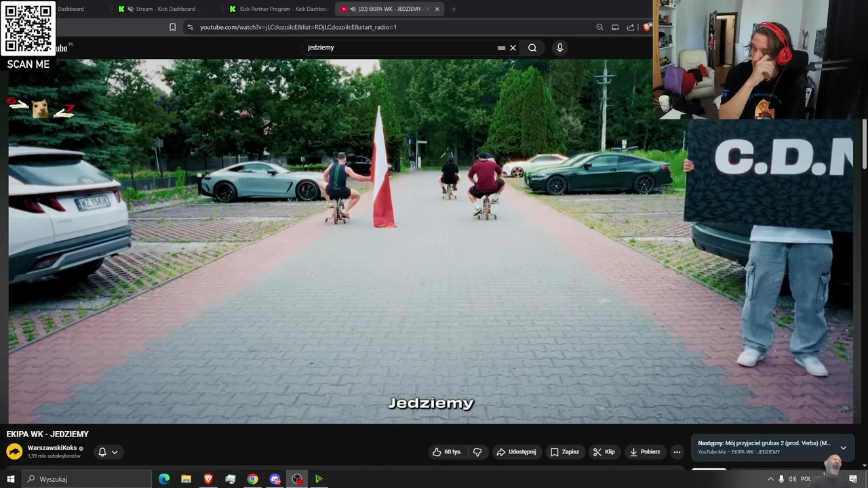
Task: Click the microphone tray icon
Action: (781, 479)
